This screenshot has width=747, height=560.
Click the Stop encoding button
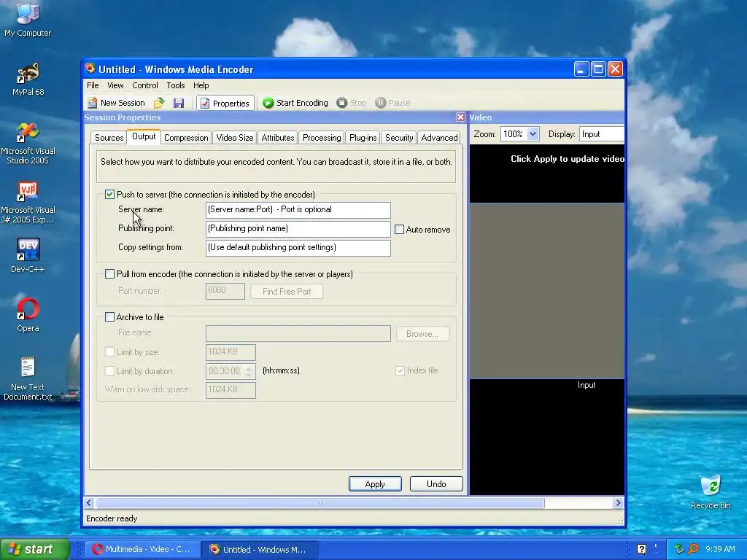click(352, 103)
